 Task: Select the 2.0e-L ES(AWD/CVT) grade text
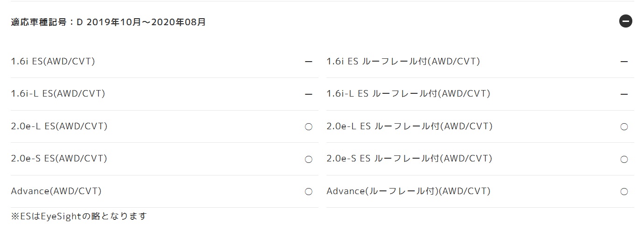click(x=59, y=126)
